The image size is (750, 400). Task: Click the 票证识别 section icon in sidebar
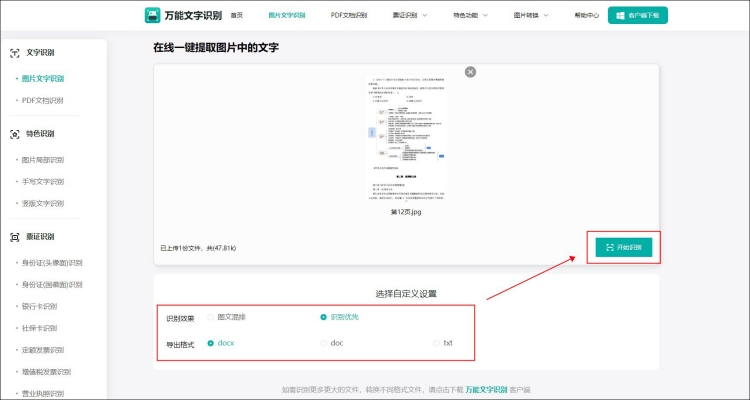pyautogui.click(x=15, y=237)
